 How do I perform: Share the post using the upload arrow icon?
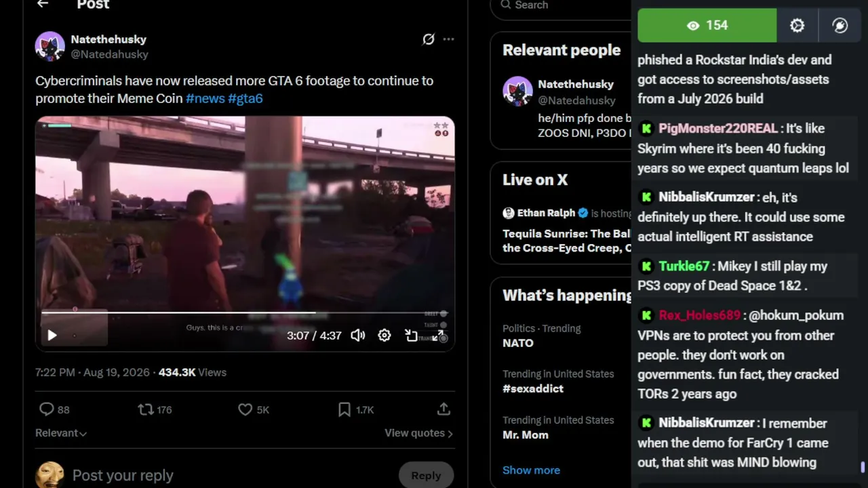(x=443, y=409)
